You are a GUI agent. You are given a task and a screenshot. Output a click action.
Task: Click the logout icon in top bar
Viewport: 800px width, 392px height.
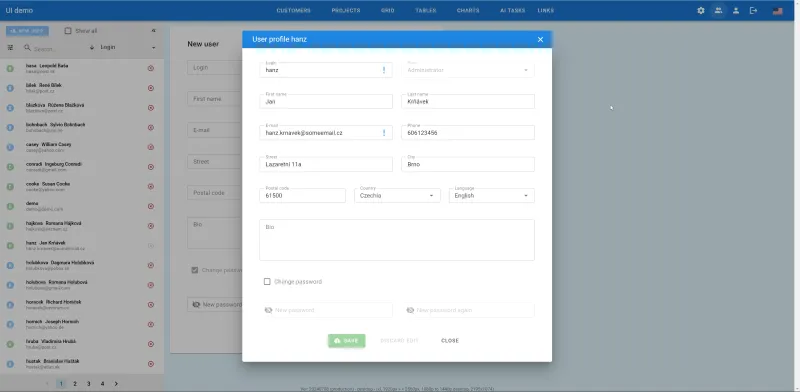[753, 11]
